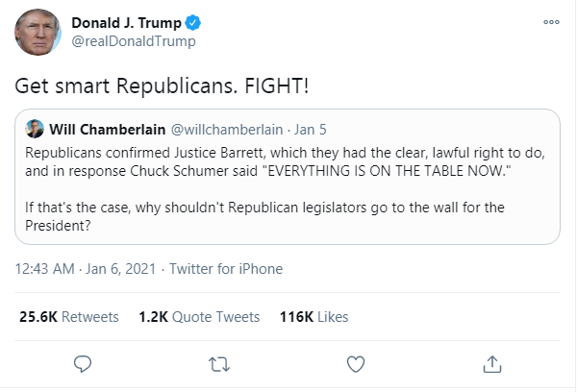Click the reply speech bubble icon
Screen dimensions: 577x392
(x=83, y=363)
